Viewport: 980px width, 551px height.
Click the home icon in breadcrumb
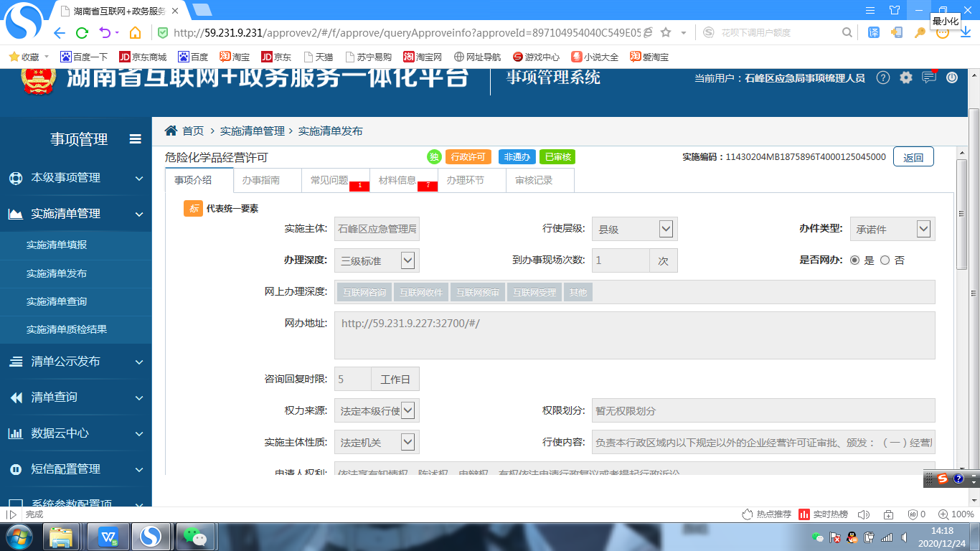pos(171,131)
